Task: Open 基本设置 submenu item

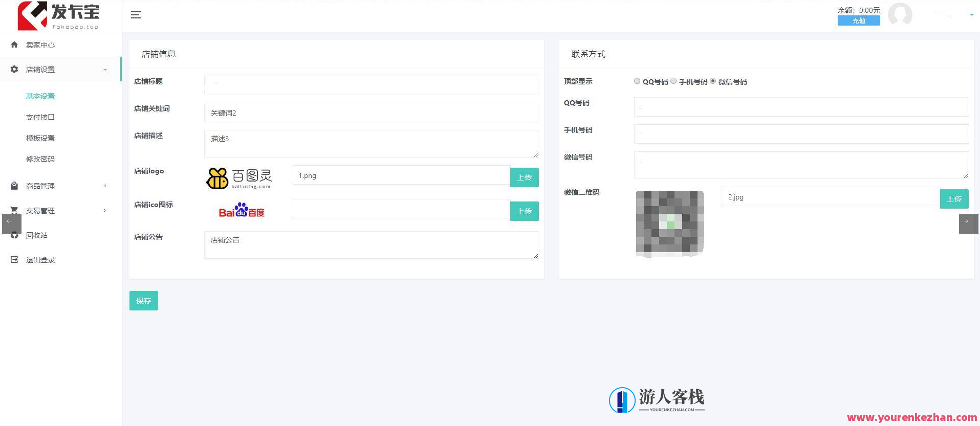Action: coord(40,96)
